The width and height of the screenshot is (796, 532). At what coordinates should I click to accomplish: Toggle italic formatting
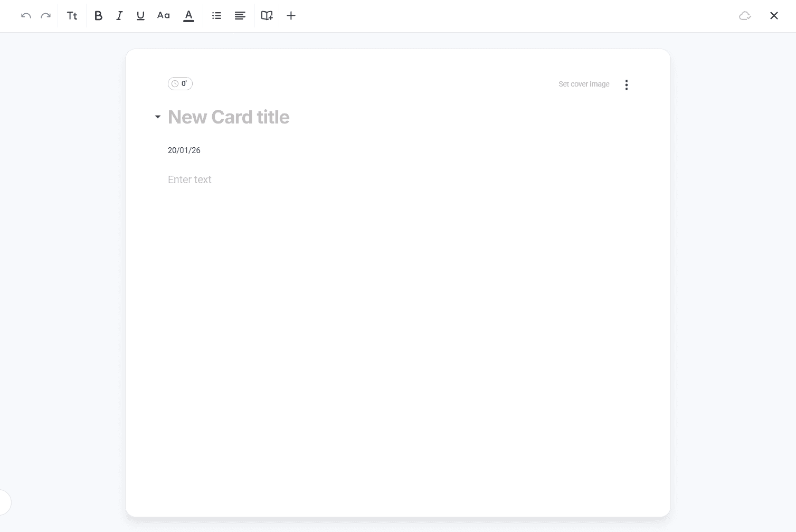(x=119, y=16)
